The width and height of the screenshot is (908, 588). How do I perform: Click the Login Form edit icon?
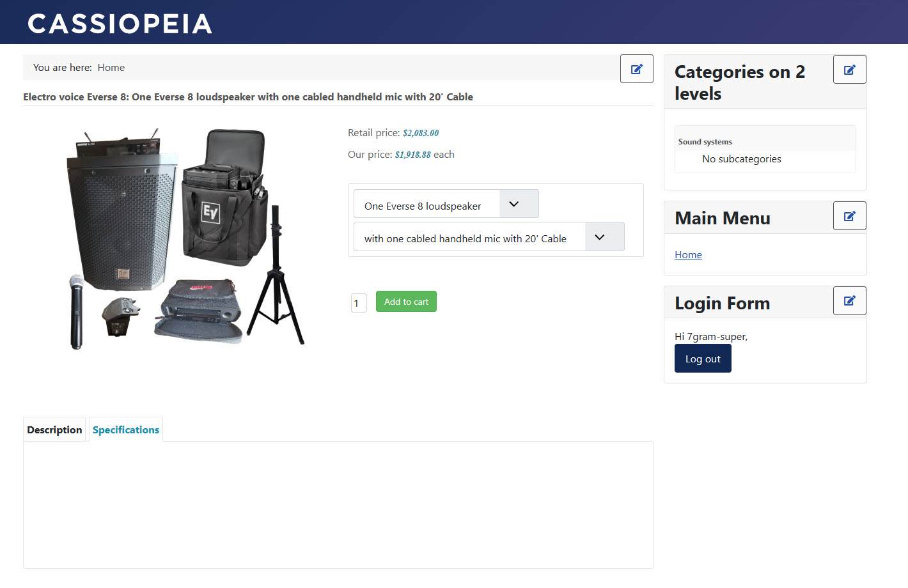849,300
